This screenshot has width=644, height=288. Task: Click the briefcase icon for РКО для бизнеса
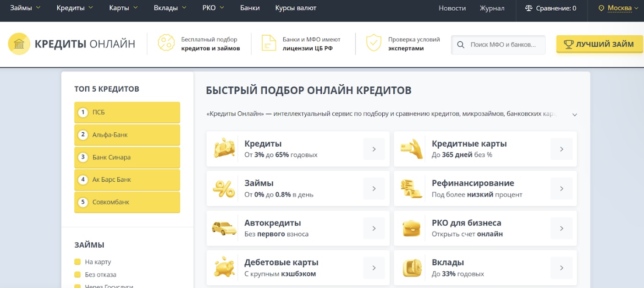click(411, 228)
